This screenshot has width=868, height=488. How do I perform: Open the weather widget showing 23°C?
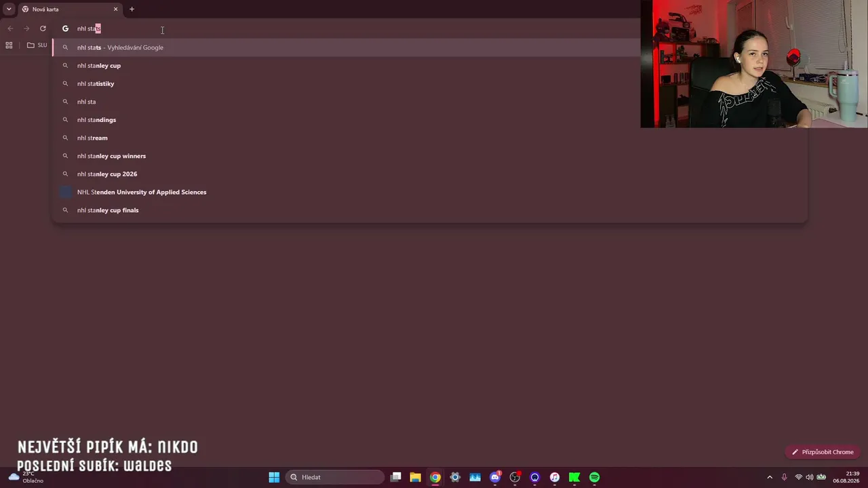click(26, 477)
